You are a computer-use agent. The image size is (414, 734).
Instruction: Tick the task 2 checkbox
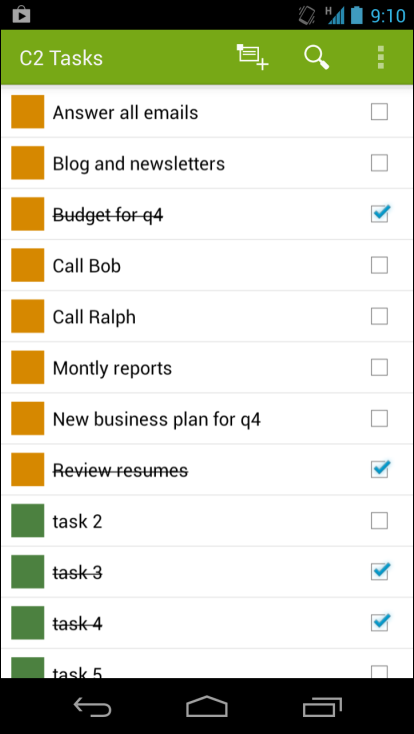click(379, 521)
